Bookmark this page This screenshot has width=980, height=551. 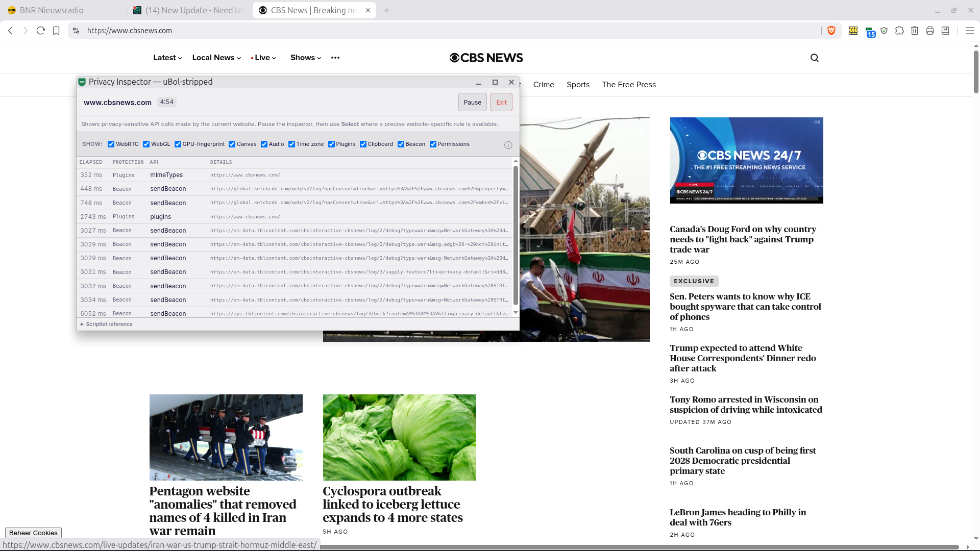[56, 31]
